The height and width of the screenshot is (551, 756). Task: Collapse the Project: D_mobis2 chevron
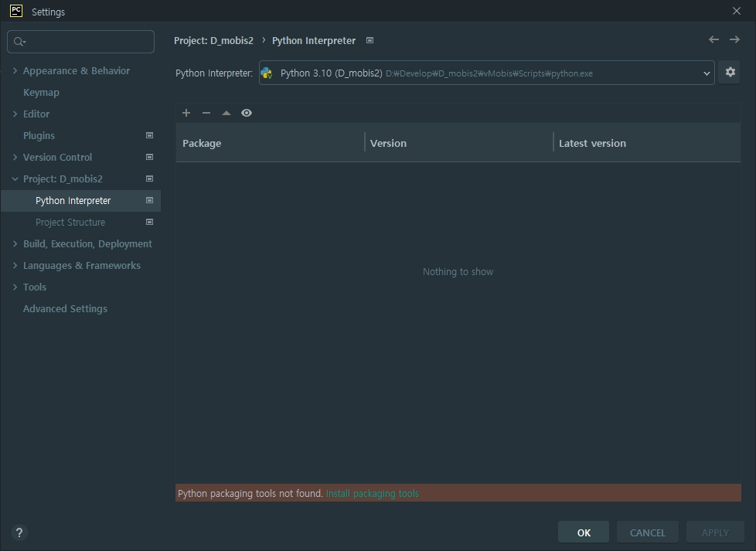pyautogui.click(x=15, y=179)
